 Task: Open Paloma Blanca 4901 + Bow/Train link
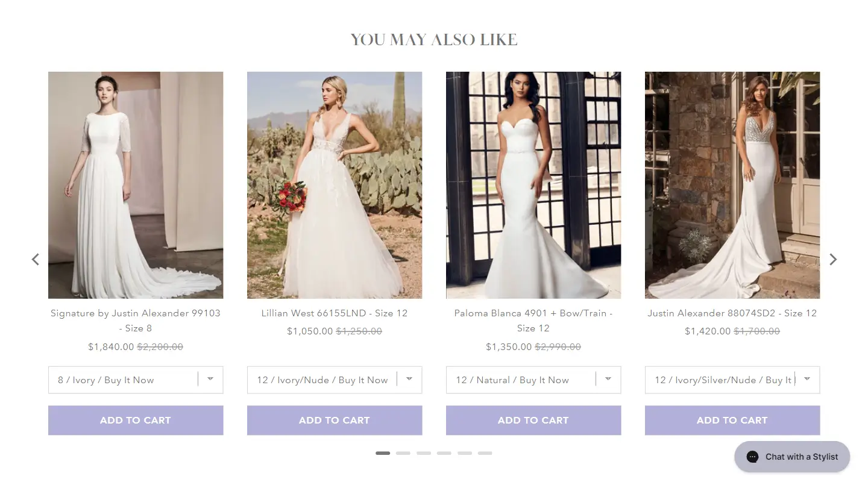click(533, 321)
